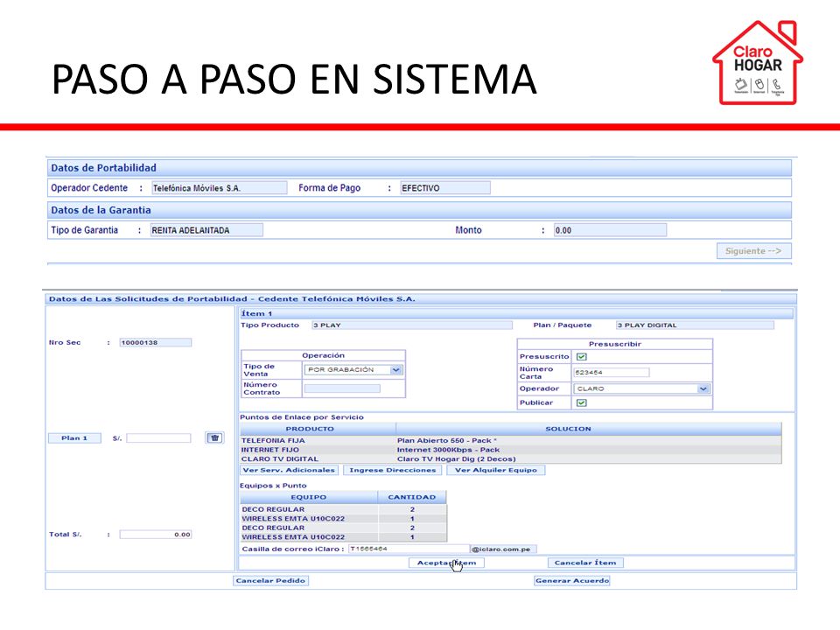Click the Datos de la Garantia header
Image resolution: width=840 pixels, height=630 pixels.
419,210
